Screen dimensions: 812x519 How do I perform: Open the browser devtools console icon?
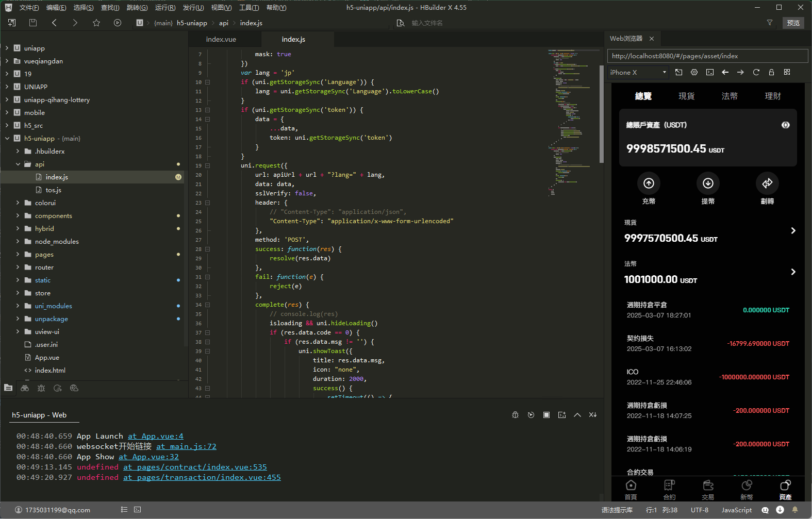pyautogui.click(x=710, y=72)
